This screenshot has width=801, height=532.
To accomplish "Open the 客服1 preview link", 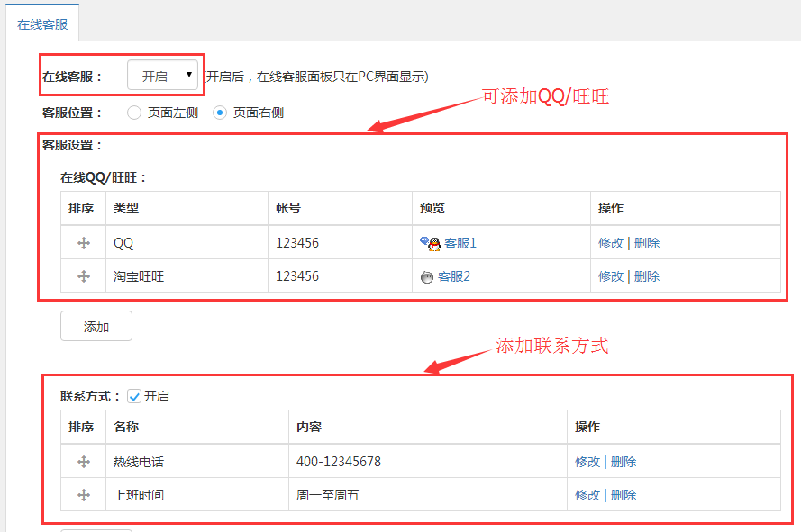I will pos(460,243).
